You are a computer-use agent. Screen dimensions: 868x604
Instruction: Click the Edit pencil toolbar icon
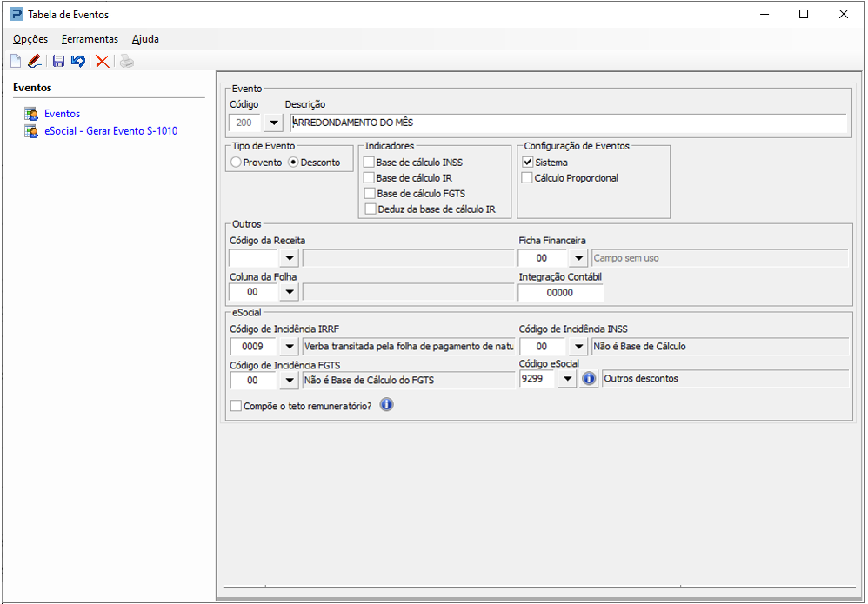click(35, 61)
